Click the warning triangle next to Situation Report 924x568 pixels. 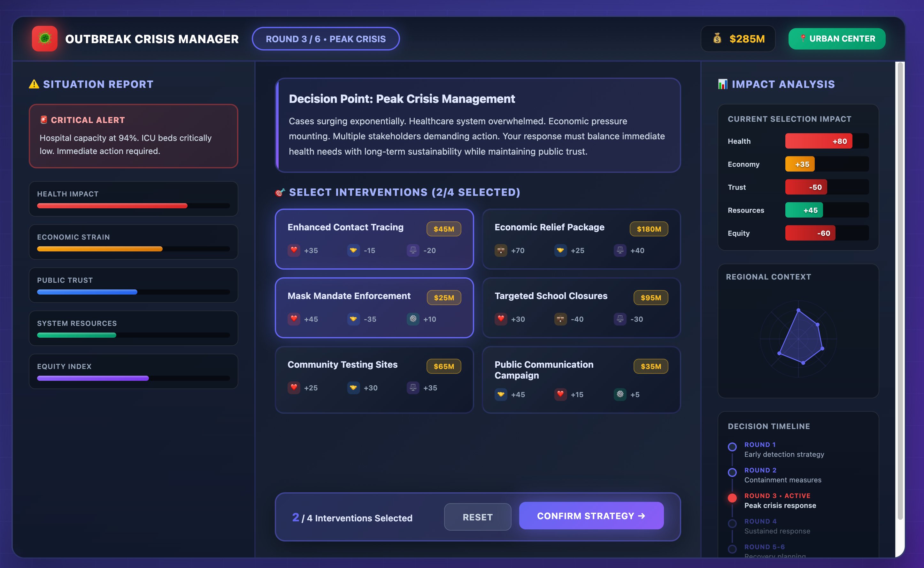(x=34, y=84)
